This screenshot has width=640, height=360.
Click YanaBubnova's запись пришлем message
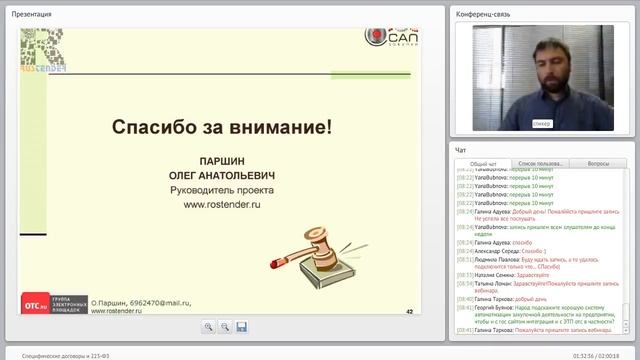click(536, 231)
